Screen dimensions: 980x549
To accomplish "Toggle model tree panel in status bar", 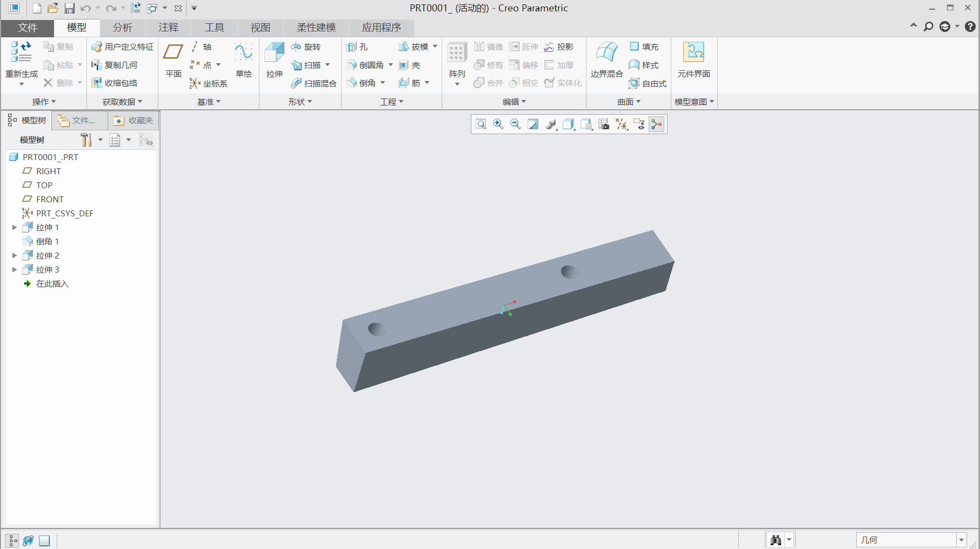I will tap(12, 540).
